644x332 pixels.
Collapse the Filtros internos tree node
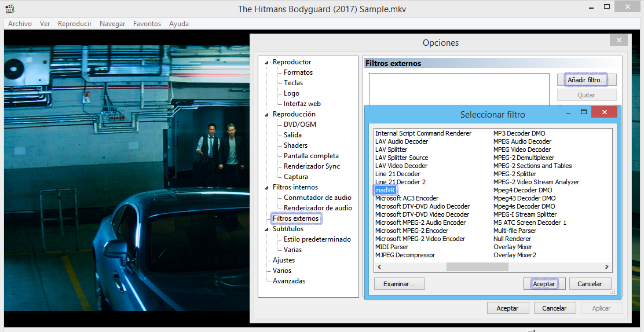pyautogui.click(x=267, y=188)
